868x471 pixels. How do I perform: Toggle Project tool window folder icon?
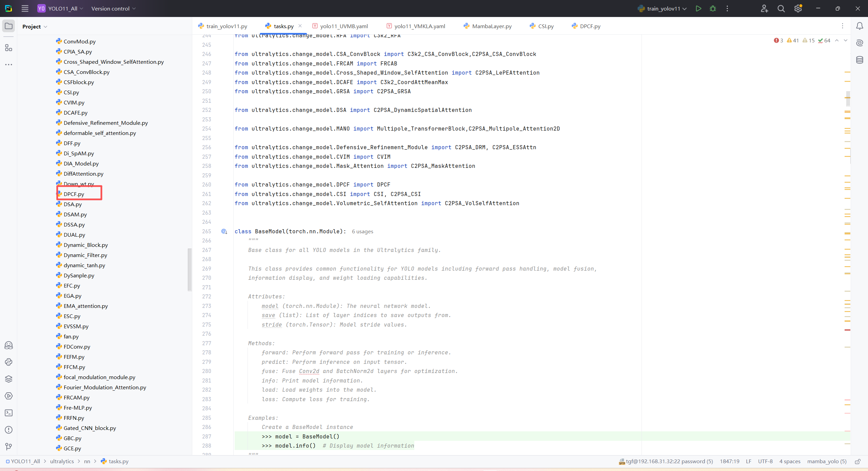[8, 26]
